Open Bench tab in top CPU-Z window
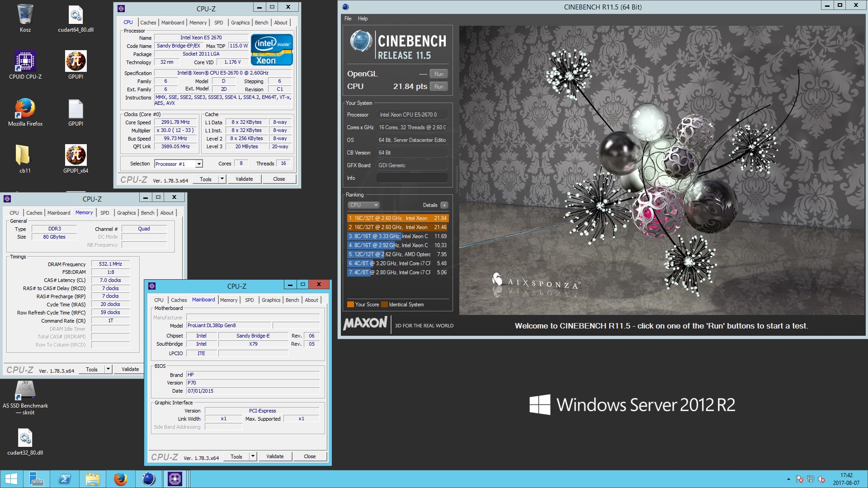 (261, 23)
